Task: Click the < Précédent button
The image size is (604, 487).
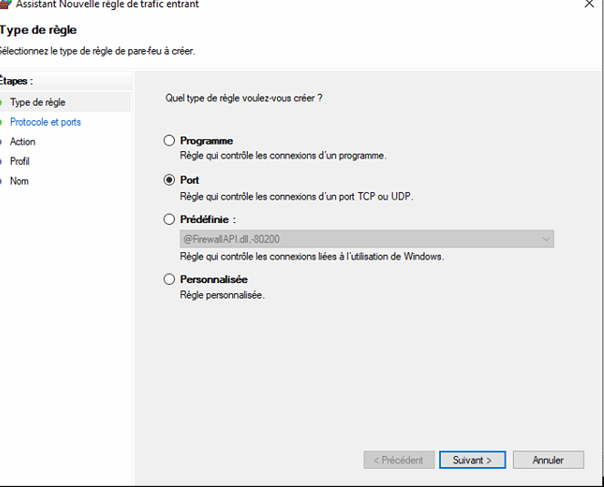Action: click(399, 460)
